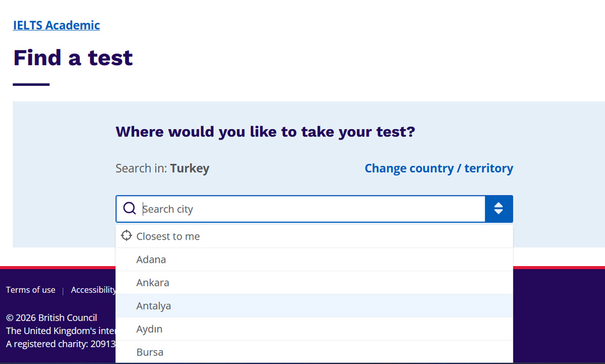605x364 pixels.
Task: Open the IELTS Academic link
Action: (x=56, y=25)
